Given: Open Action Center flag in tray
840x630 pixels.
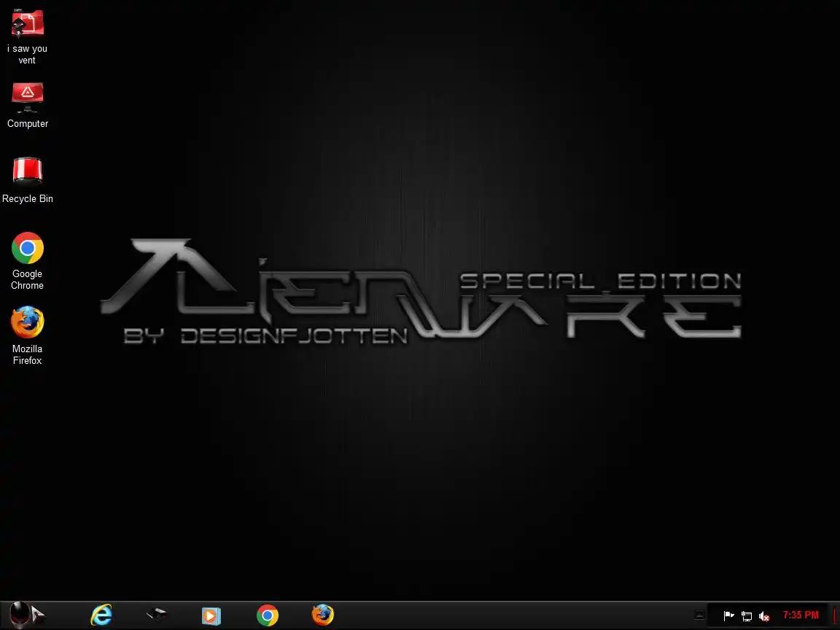Looking at the screenshot, I should (728, 616).
